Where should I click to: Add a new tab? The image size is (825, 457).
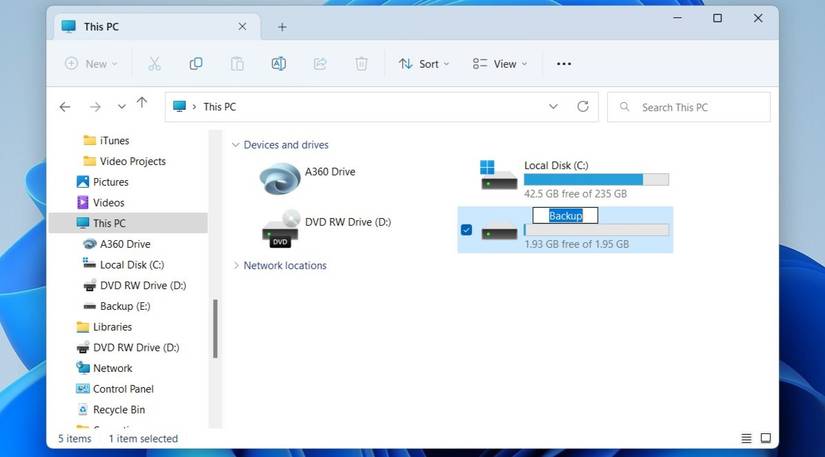coord(282,27)
